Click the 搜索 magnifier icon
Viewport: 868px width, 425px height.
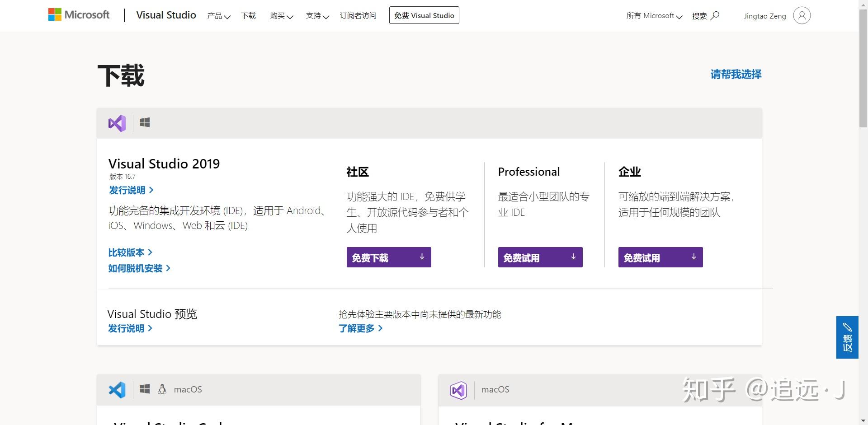[715, 16]
